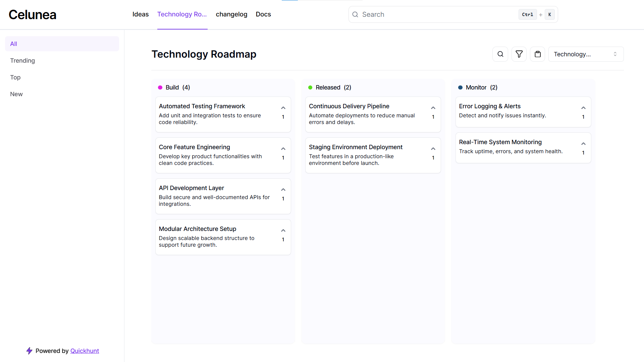Open the Core Feature Engineering card title
The image size is (644, 362).
click(195, 147)
